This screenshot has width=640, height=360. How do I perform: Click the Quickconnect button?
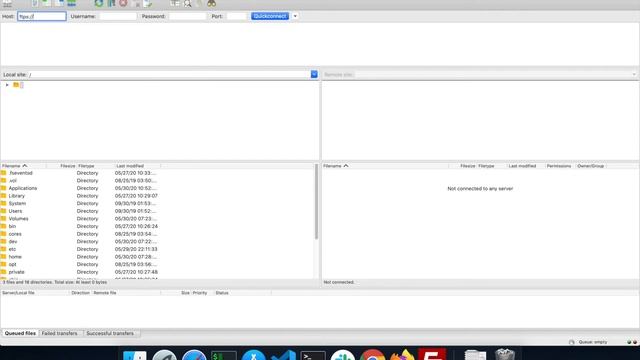[270, 16]
